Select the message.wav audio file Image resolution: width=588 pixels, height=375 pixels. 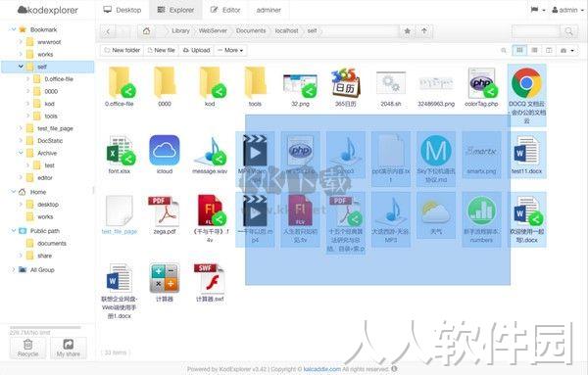click(x=210, y=152)
